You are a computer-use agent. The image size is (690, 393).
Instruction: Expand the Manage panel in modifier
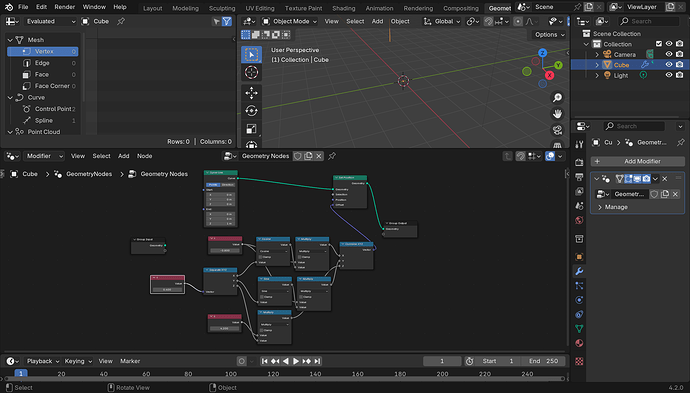[600, 207]
